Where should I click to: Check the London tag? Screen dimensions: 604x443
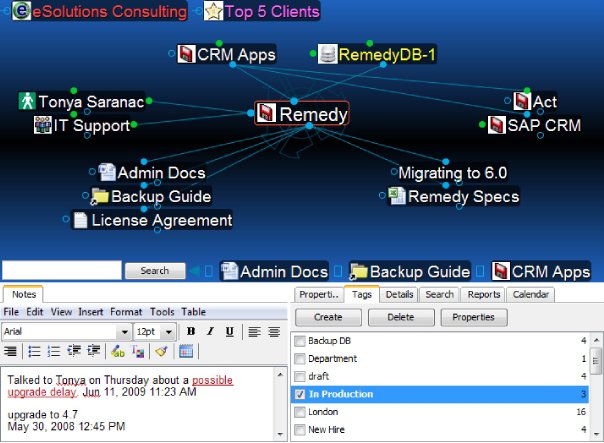tap(299, 412)
